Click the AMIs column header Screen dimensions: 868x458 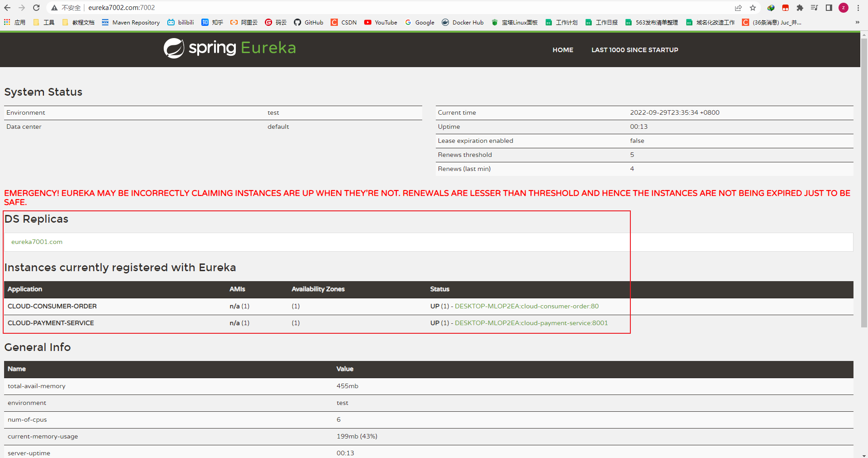[237, 289]
